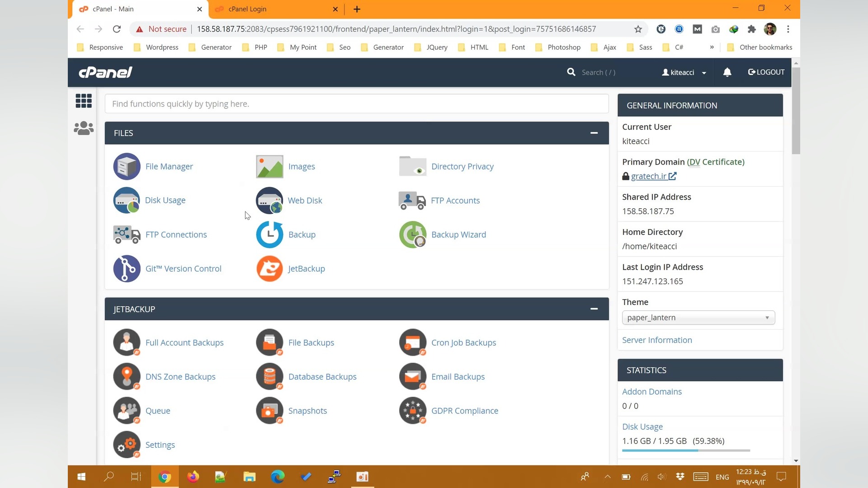Open the Database Backups icon
The image size is (868, 488).
(x=269, y=376)
